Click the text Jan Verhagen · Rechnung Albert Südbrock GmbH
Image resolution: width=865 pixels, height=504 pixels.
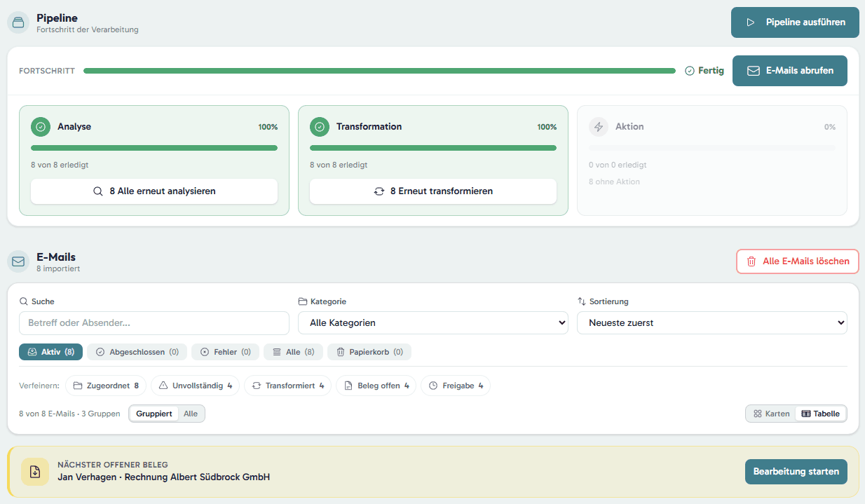pos(163,477)
